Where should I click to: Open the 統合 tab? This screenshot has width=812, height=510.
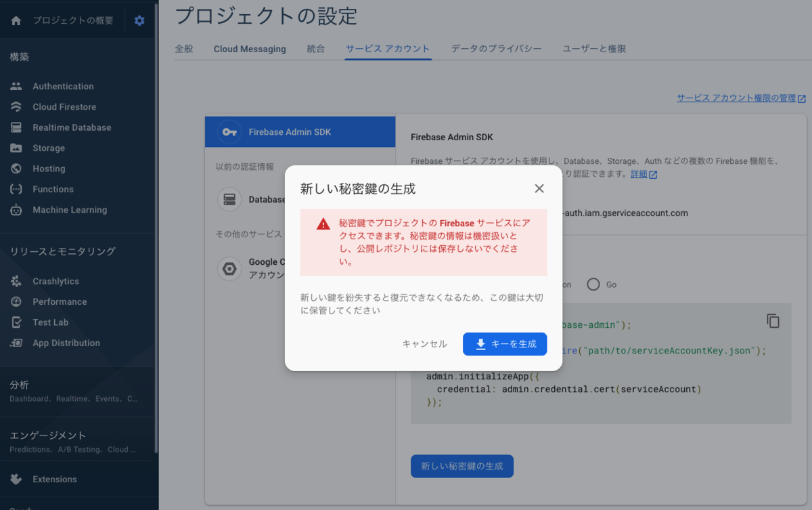click(x=316, y=49)
